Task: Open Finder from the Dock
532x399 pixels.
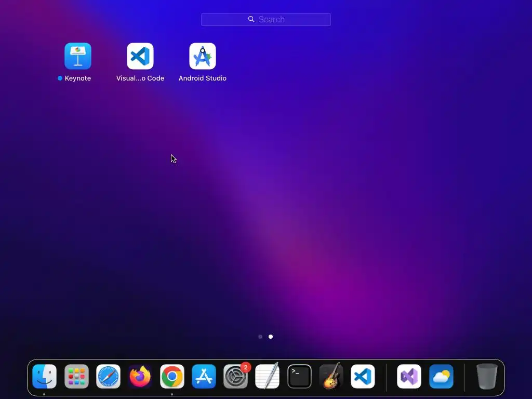Action: (45, 376)
